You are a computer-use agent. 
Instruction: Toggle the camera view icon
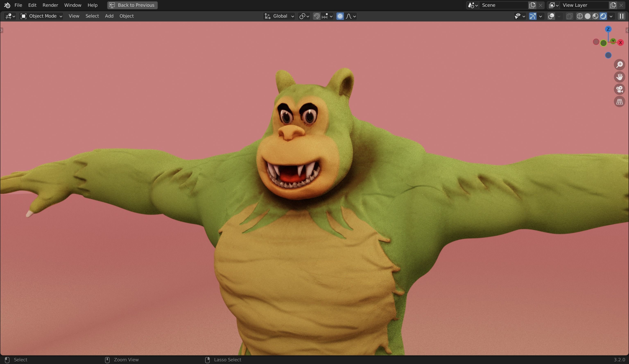[620, 89]
